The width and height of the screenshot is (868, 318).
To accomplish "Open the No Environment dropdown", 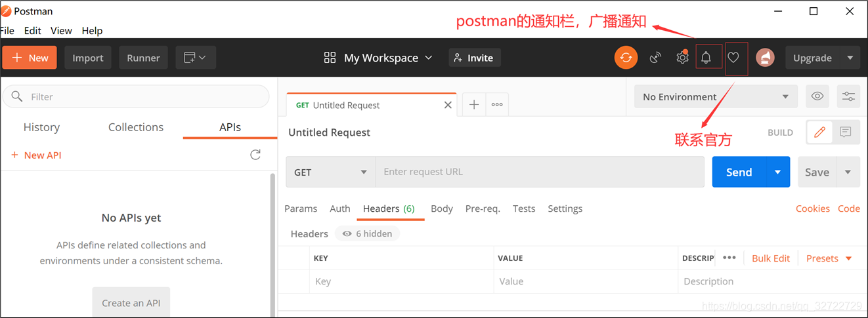I will coord(716,96).
